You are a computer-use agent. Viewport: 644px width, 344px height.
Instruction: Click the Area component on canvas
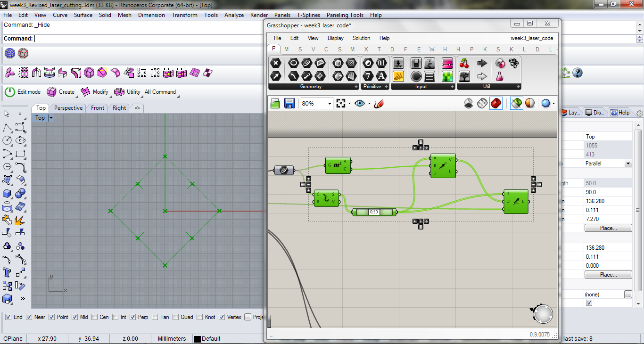click(x=338, y=165)
